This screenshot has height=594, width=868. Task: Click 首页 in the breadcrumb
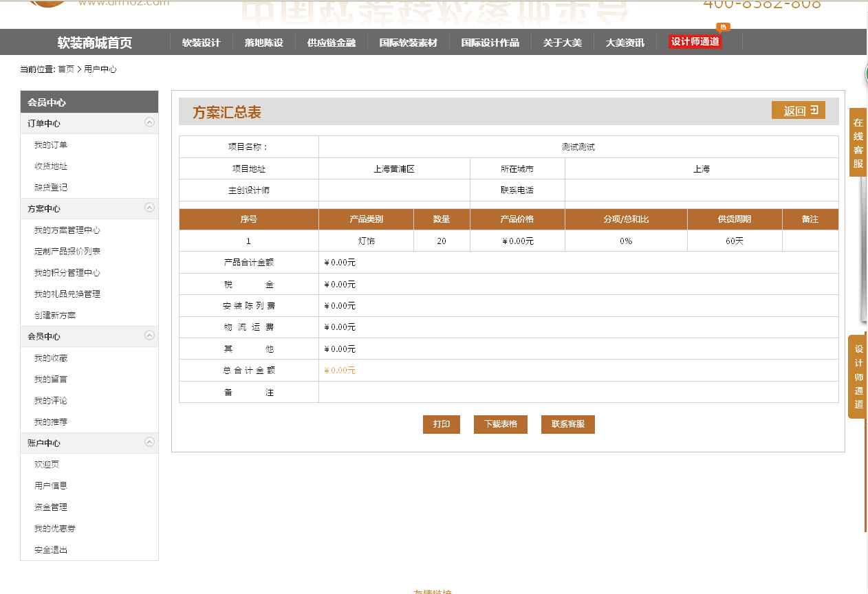(66, 69)
